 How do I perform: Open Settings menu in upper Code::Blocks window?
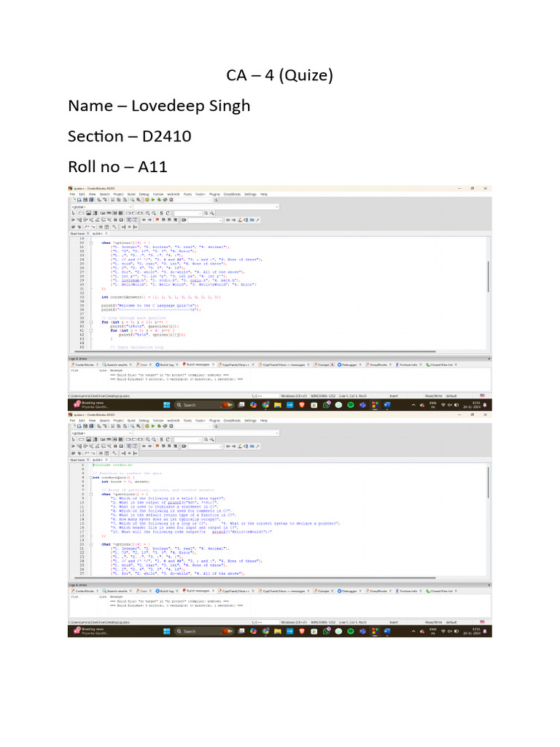(x=250, y=194)
